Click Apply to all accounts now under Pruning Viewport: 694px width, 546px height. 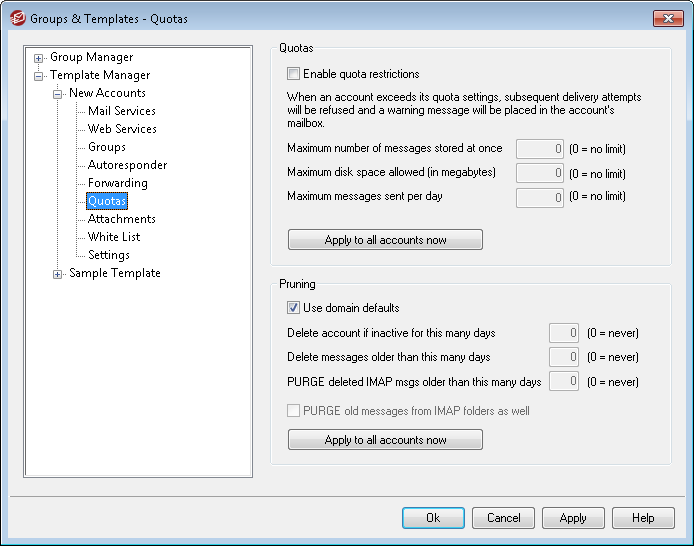coord(385,440)
